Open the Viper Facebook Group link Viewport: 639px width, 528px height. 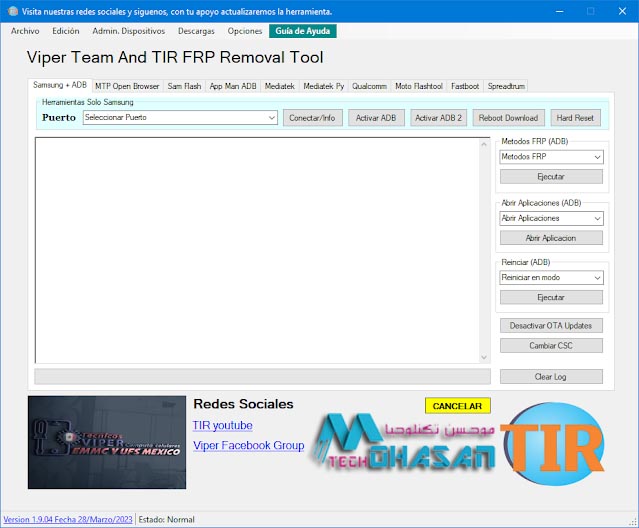tap(249, 445)
